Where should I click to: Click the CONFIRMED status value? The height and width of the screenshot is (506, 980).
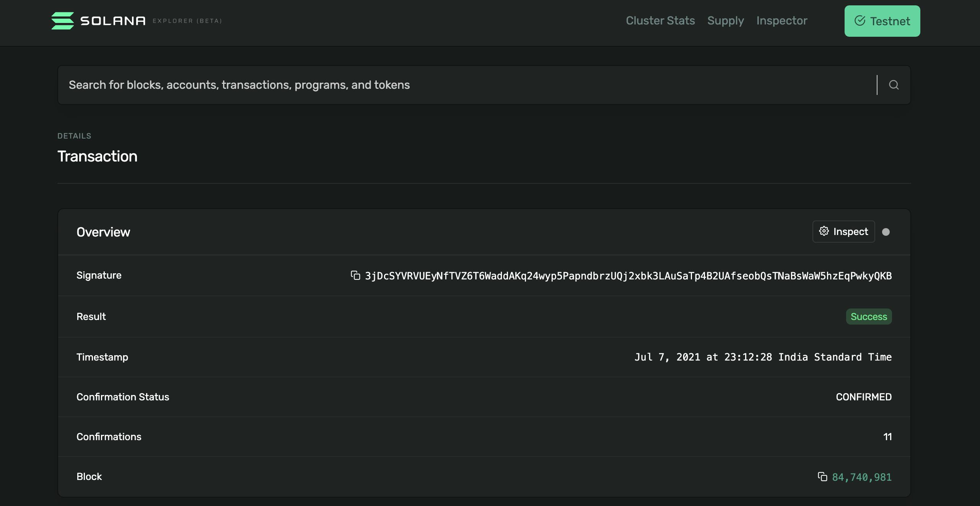pyautogui.click(x=863, y=397)
